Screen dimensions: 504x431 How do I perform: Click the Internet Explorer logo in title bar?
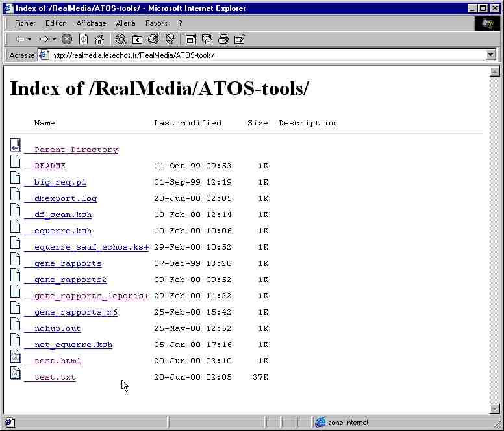coord(8,8)
